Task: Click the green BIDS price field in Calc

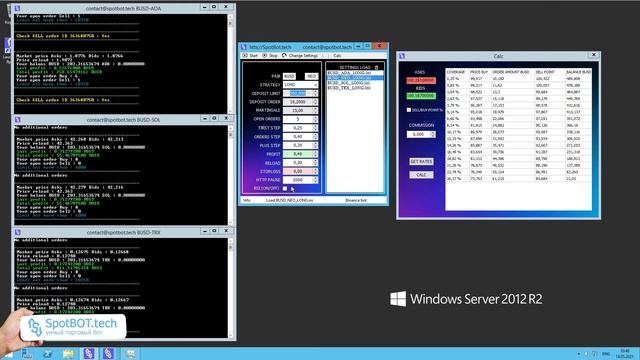Action: 421,96
